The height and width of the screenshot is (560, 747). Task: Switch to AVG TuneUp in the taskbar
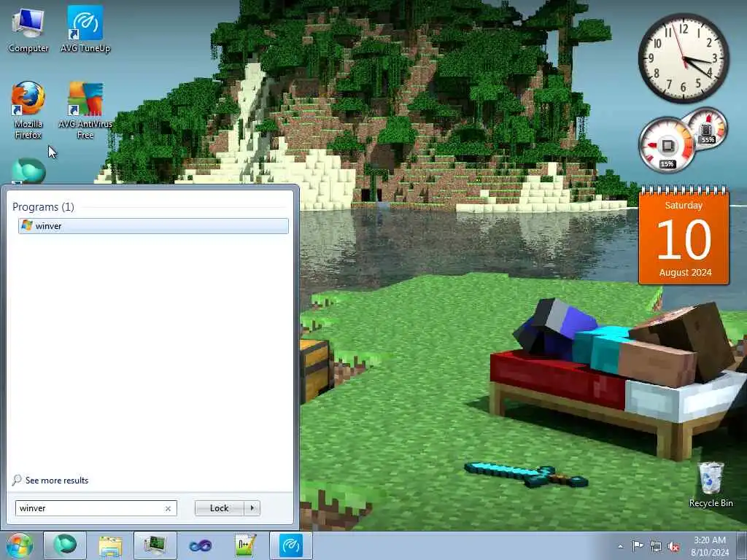(290, 545)
